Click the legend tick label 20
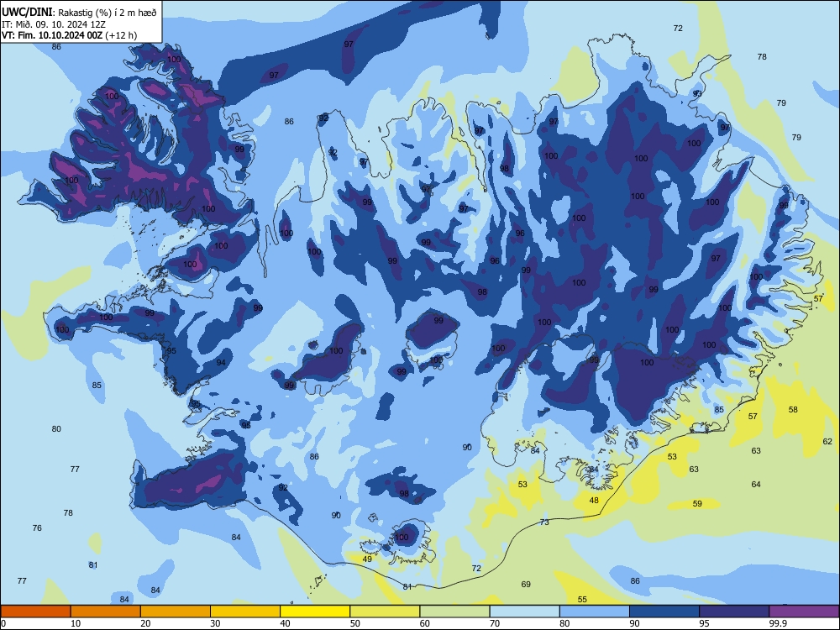 [x=145, y=623]
